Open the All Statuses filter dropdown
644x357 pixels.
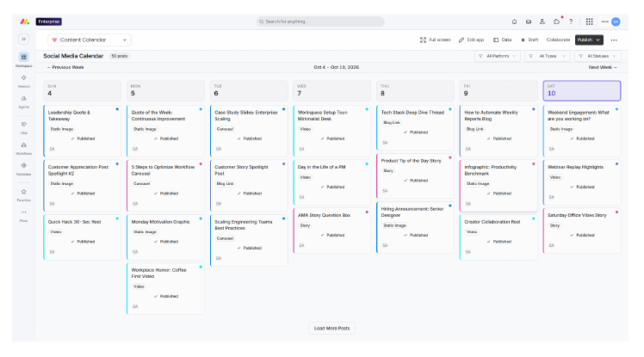point(598,56)
